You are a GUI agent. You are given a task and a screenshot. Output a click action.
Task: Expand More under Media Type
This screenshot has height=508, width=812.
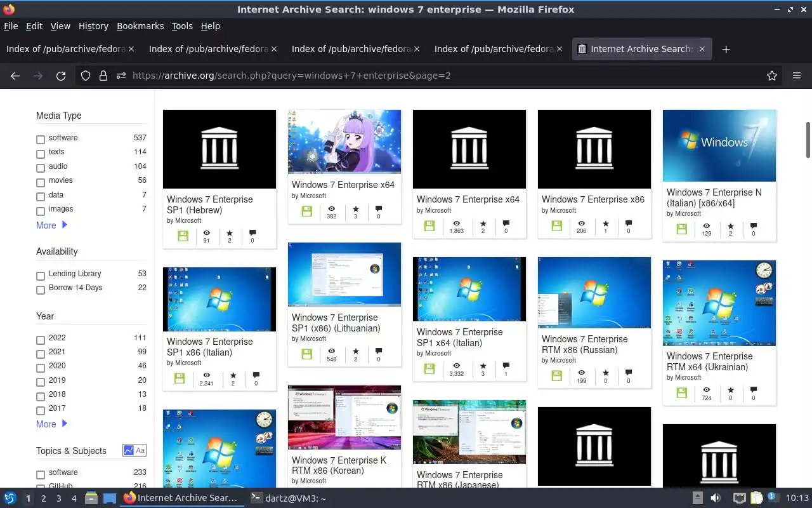point(51,225)
